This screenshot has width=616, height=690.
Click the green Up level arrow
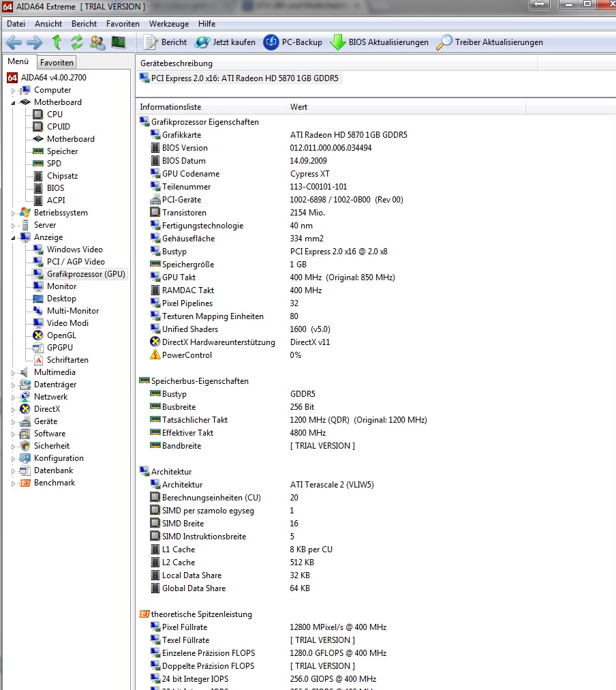tap(57, 42)
